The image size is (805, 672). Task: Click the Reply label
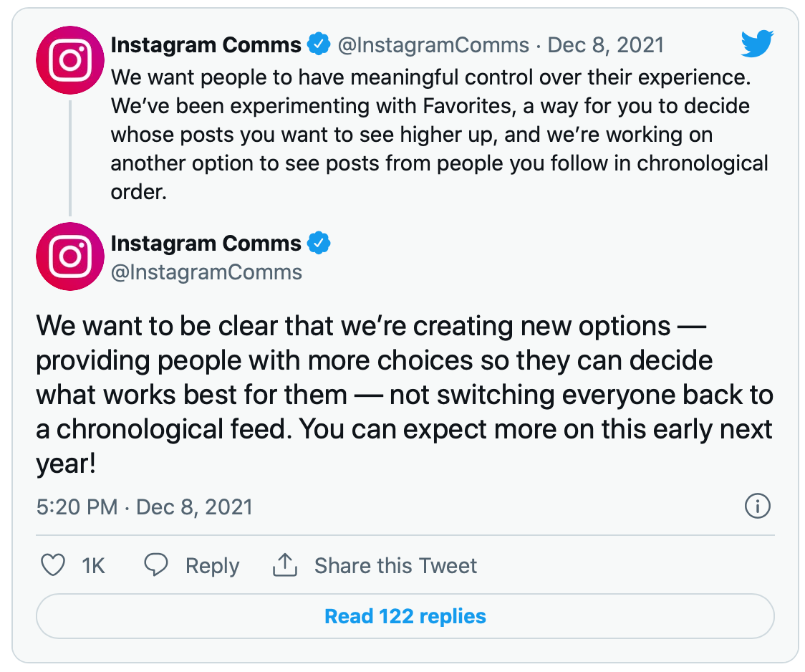[211, 565]
